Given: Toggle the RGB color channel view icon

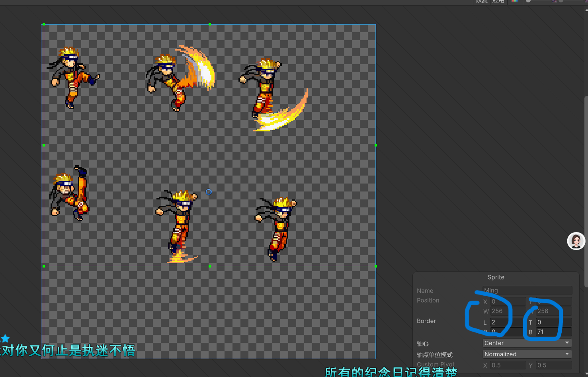Looking at the screenshot, I should click(515, 1).
